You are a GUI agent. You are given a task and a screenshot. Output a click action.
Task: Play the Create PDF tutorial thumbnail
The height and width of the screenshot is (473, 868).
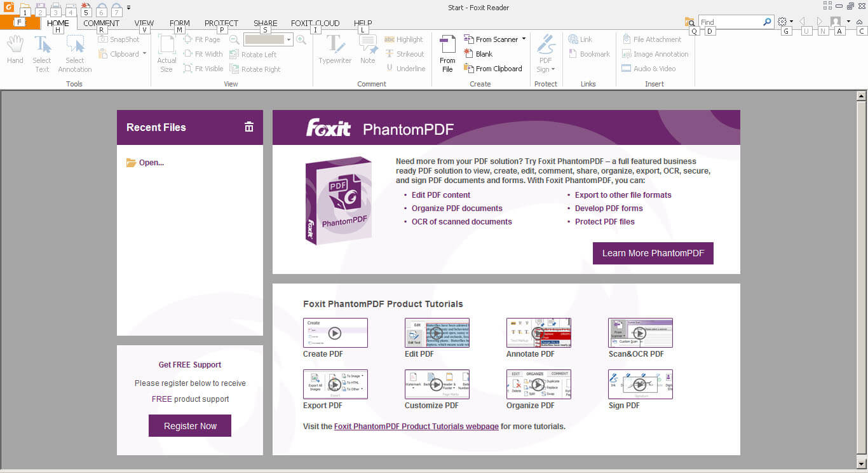tap(335, 332)
